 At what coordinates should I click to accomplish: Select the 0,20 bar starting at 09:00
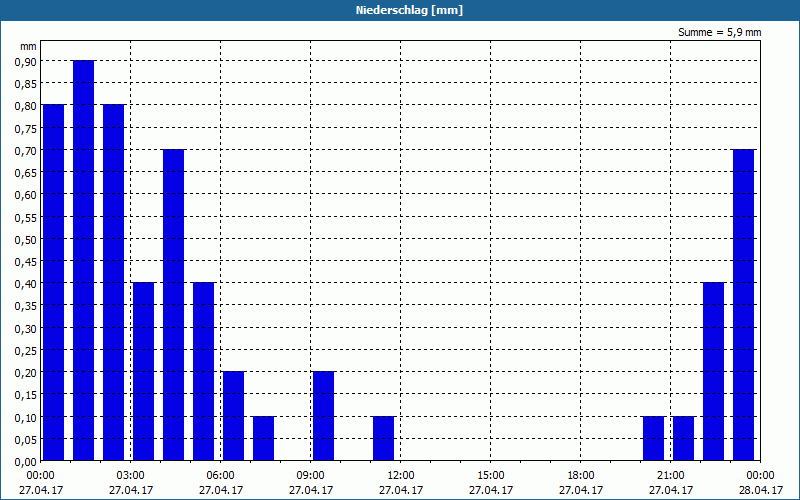[x=323, y=416]
